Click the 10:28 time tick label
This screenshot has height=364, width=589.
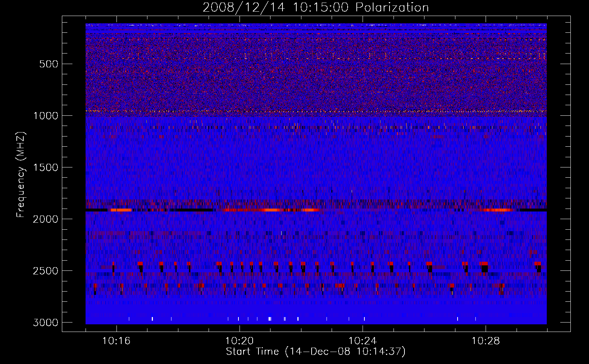pos(486,341)
